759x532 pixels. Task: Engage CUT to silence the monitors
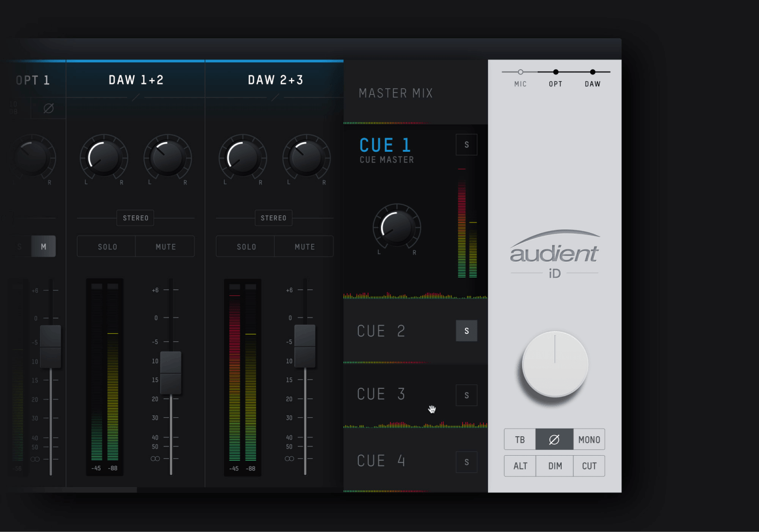point(589,466)
